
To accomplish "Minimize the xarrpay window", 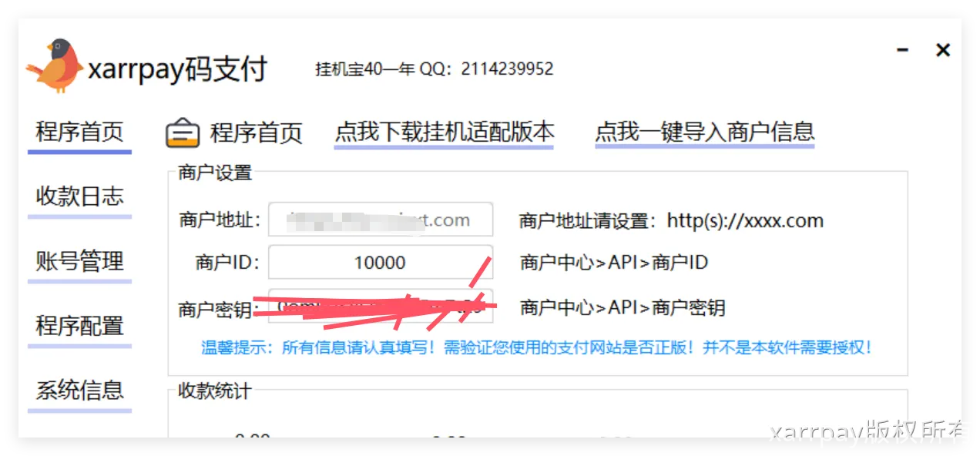I will pos(903,50).
